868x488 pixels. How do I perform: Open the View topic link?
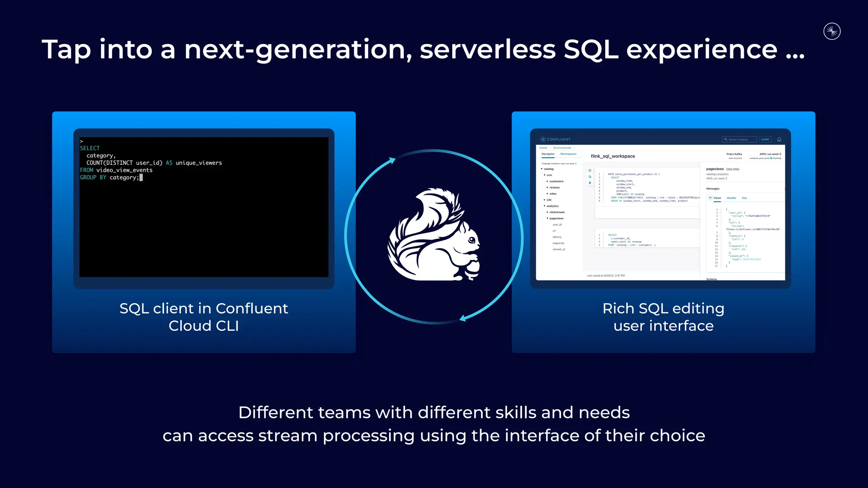coord(732,169)
